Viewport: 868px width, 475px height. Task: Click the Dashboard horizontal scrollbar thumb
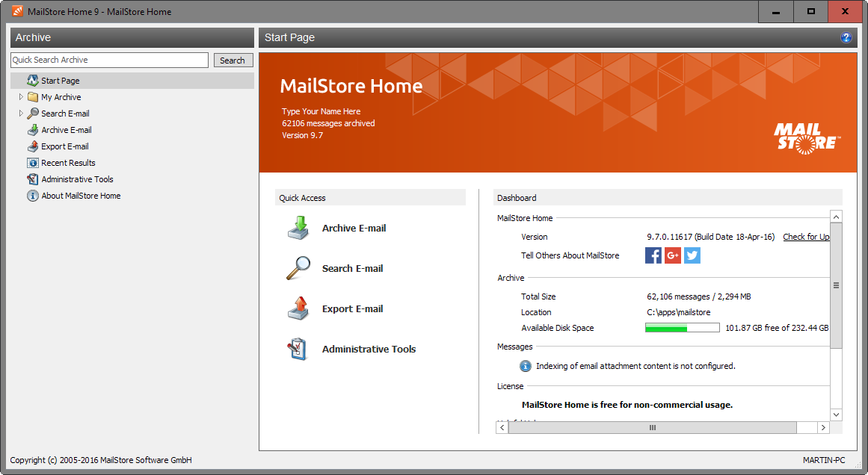tap(652, 427)
